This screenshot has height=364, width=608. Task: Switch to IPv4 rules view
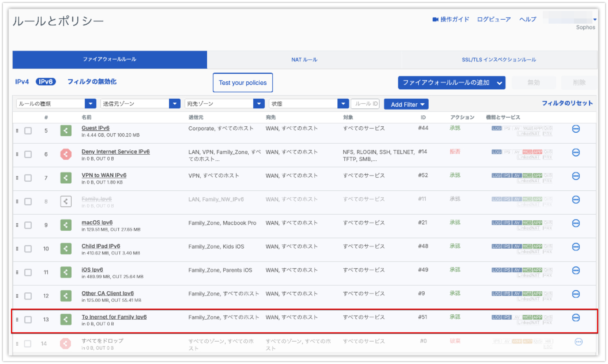pos(22,82)
